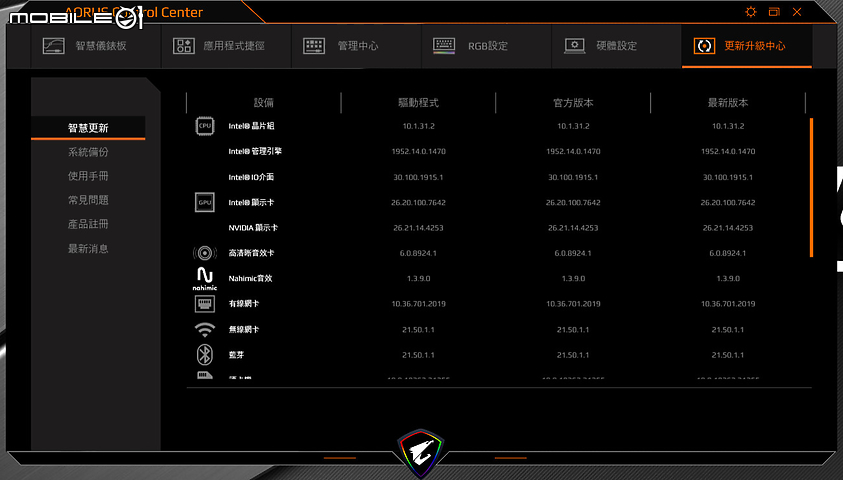
Task: Click the hardware settings laptop icon
Action: [574, 46]
